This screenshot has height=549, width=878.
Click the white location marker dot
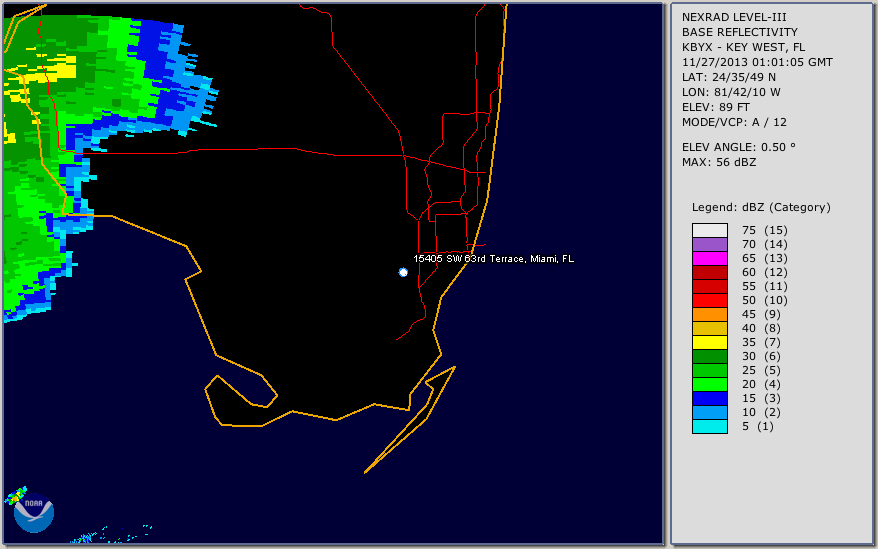[403, 272]
